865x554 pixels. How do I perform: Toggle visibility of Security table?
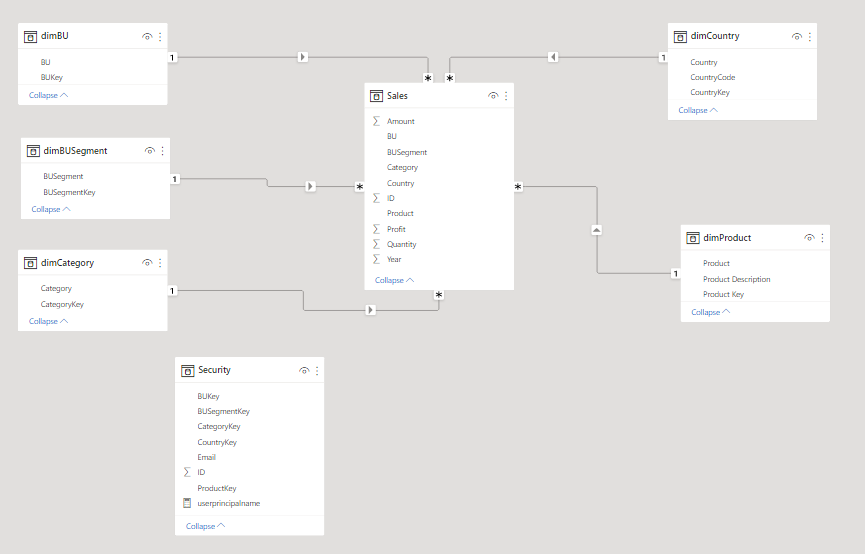304,370
